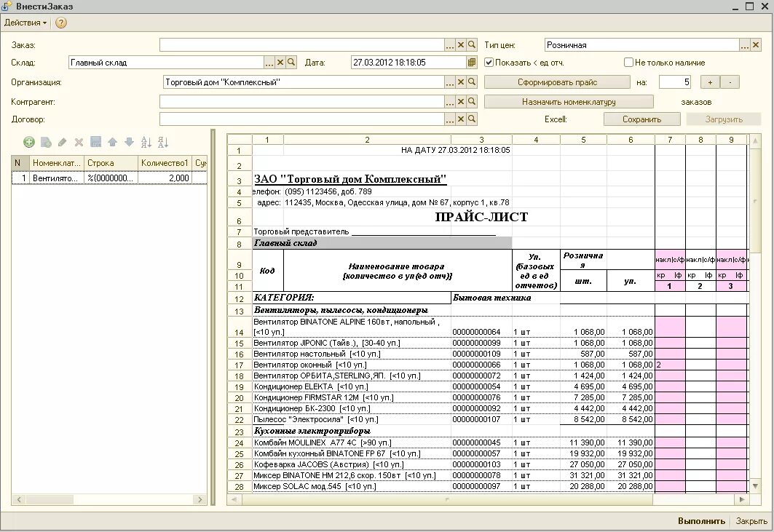774x532 pixels.
Task: Open selection list for Склад field
Action: (x=269, y=62)
